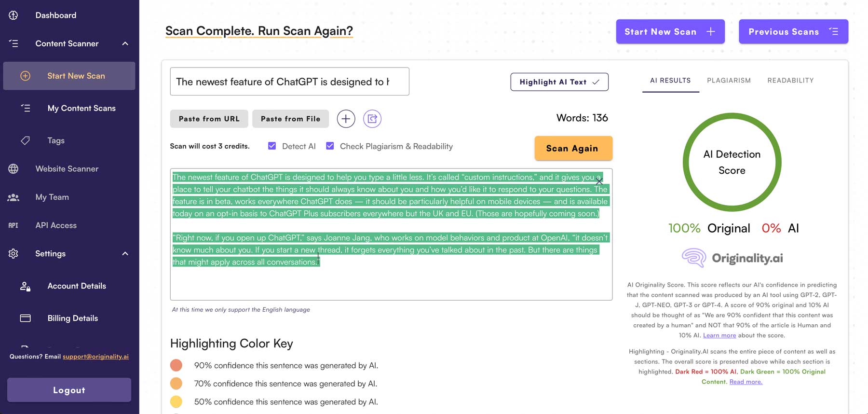This screenshot has height=414, width=868.
Task: Open the Previous Scans list
Action: tap(793, 32)
